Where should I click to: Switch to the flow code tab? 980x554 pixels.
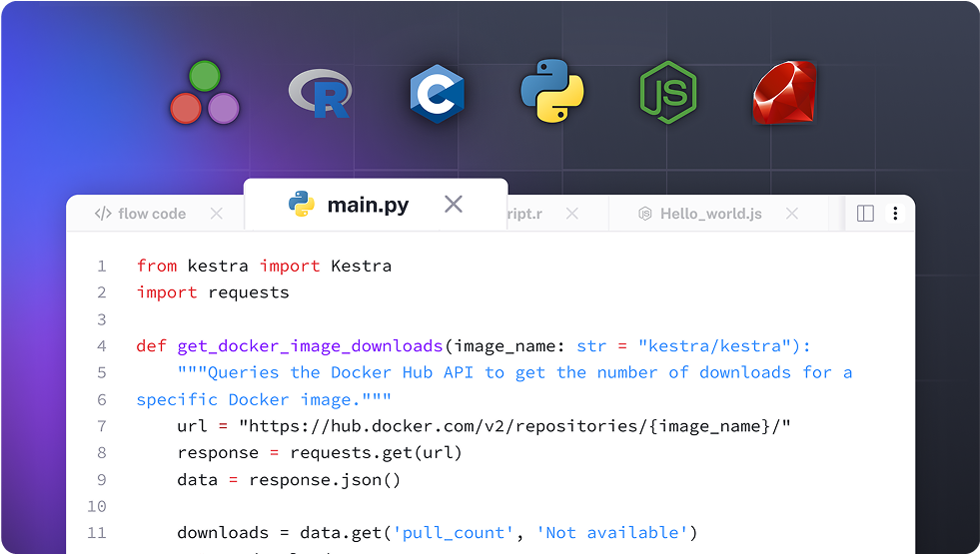pos(152,214)
